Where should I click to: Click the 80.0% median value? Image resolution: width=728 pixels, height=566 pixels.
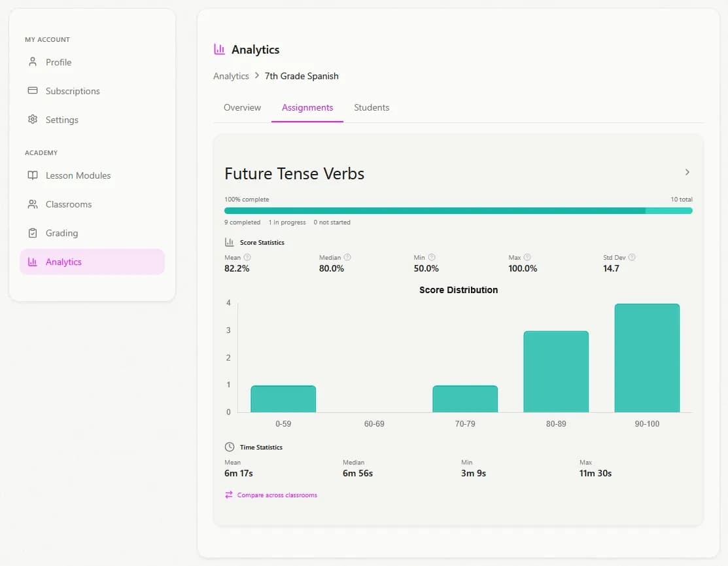pyautogui.click(x=332, y=268)
